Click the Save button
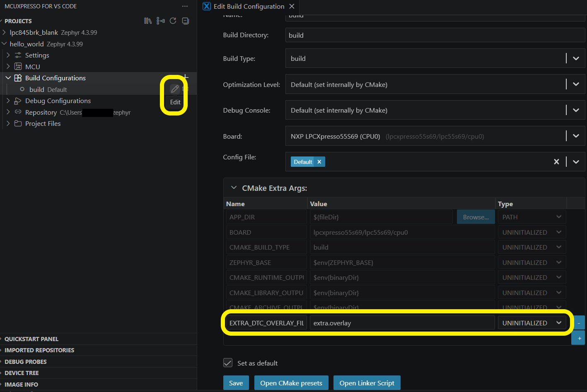Image resolution: width=587 pixels, height=392 pixels. tap(236, 383)
